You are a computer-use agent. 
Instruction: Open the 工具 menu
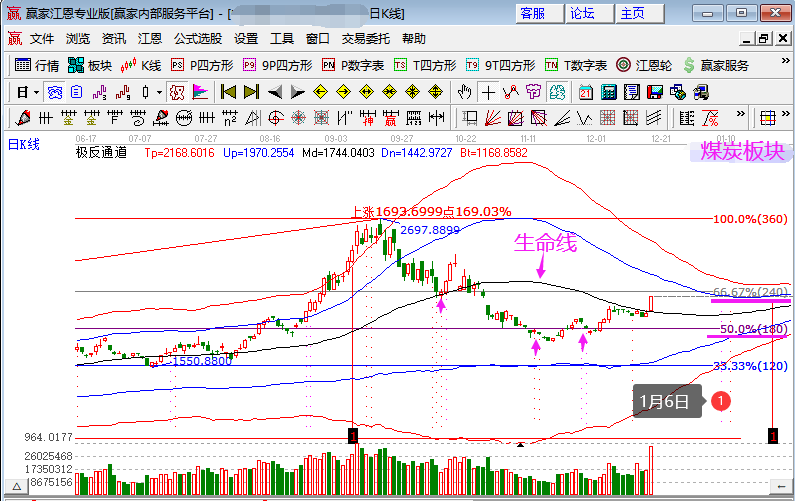[x=282, y=39]
